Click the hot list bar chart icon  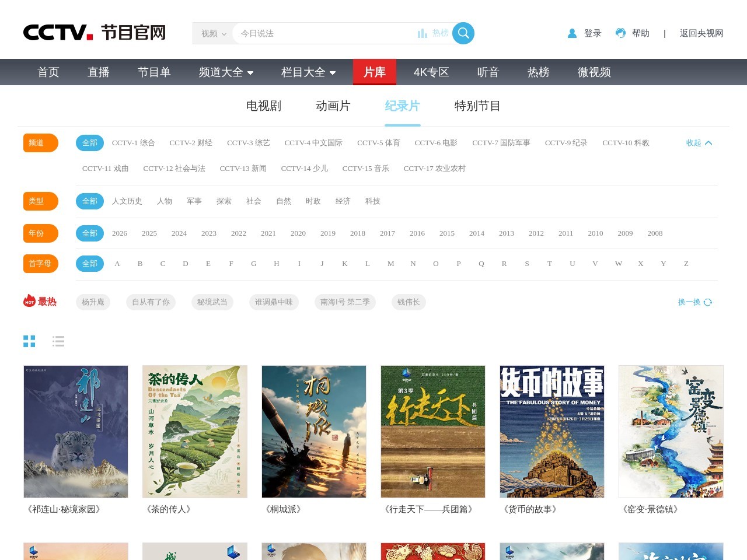pos(423,33)
